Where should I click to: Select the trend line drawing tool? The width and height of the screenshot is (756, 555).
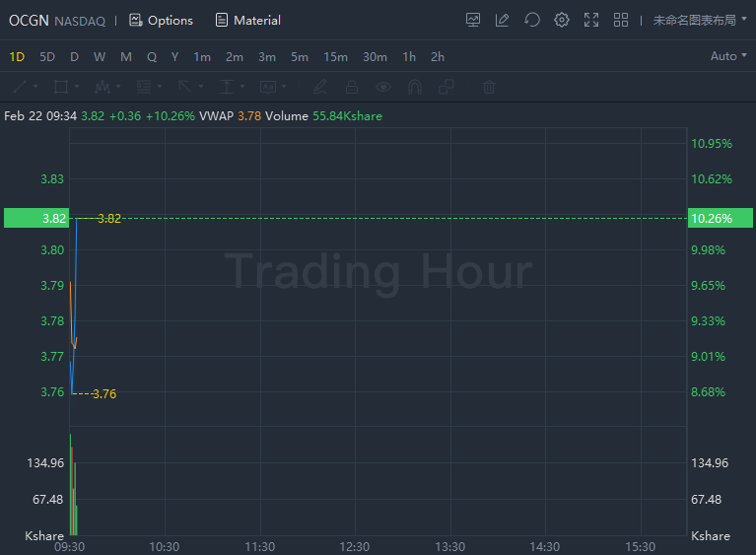tap(20, 87)
